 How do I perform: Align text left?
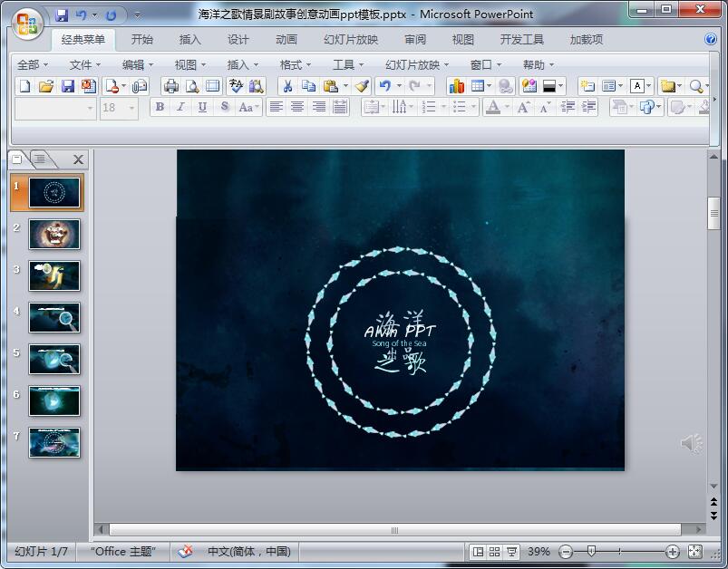(x=277, y=107)
